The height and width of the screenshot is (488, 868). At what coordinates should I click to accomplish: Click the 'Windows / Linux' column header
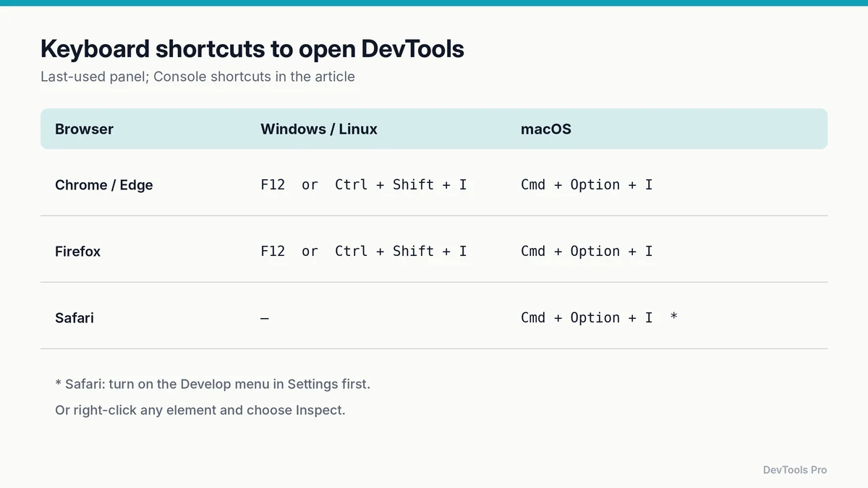tap(319, 129)
